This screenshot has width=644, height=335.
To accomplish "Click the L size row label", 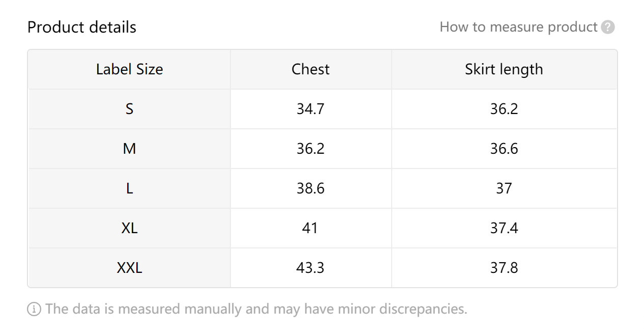I will (x=130, y=188).
